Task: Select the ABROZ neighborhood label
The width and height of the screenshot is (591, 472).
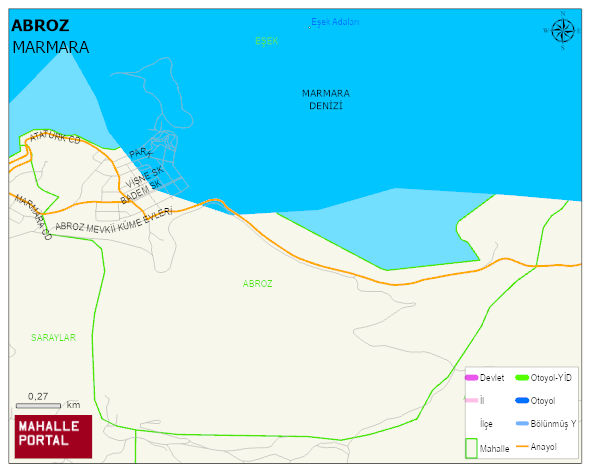Action: point(257,284)
